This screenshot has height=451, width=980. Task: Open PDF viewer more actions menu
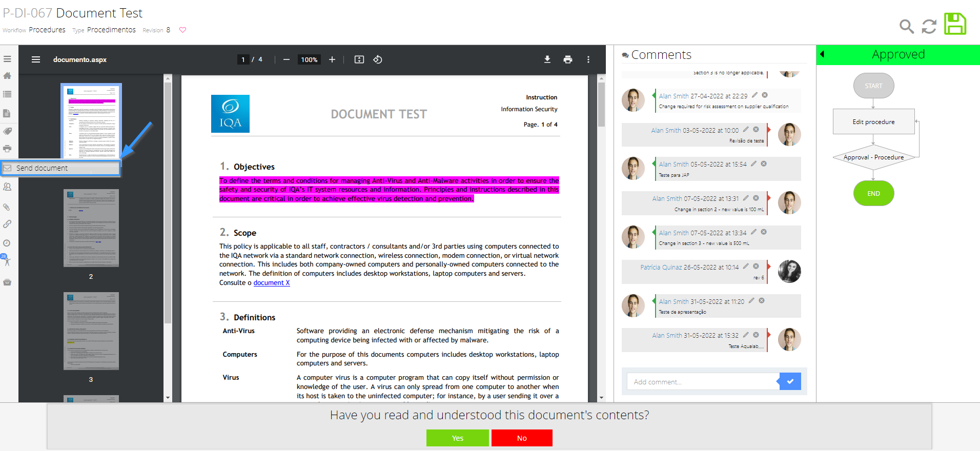[x=588, y=59]
